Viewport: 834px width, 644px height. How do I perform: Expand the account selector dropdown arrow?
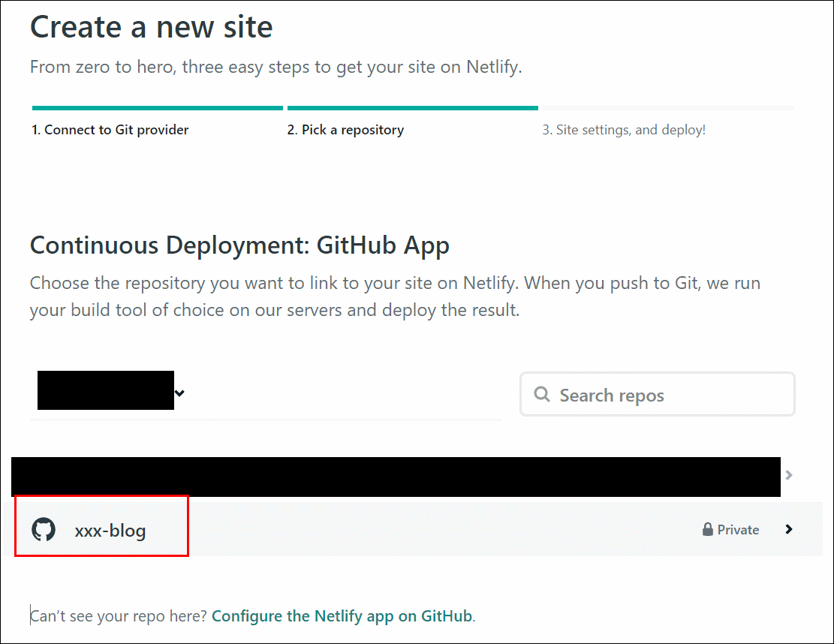point(179,393)
